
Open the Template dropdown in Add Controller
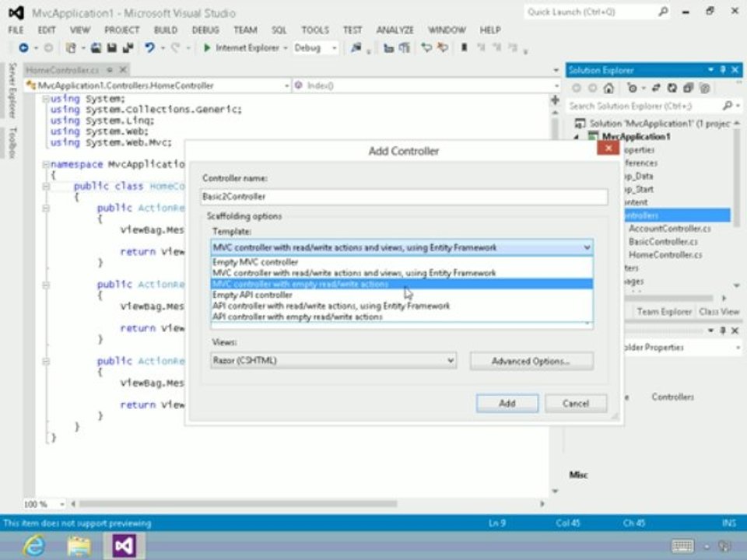click(587, 247)
